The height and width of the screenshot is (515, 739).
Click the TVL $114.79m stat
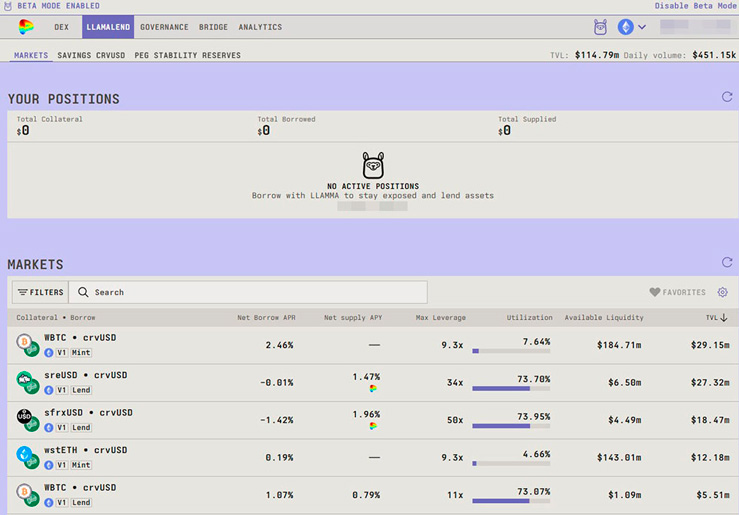584,55
